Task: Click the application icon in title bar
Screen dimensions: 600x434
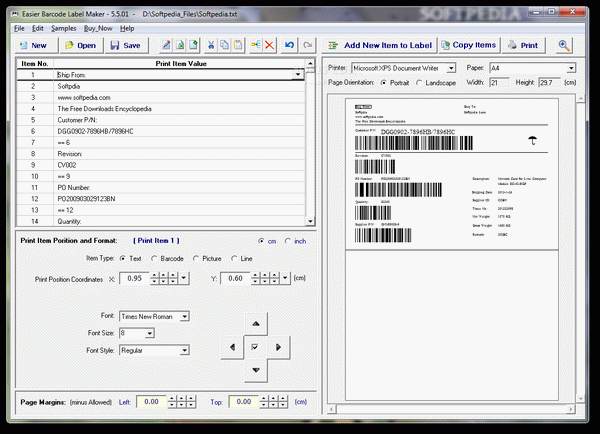Action: tap(15, 14)
